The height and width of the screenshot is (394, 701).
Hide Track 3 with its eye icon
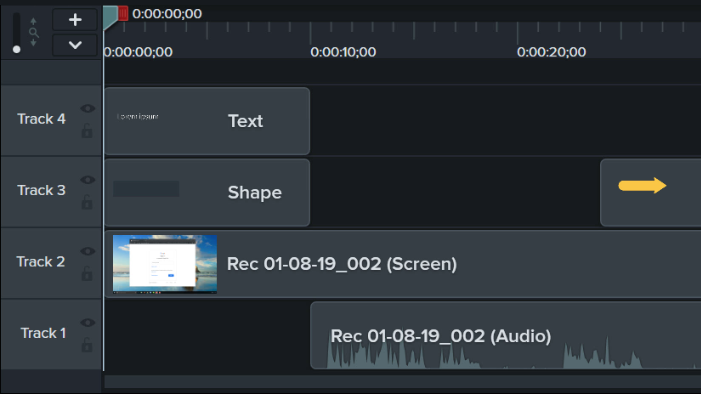(88, 180)
